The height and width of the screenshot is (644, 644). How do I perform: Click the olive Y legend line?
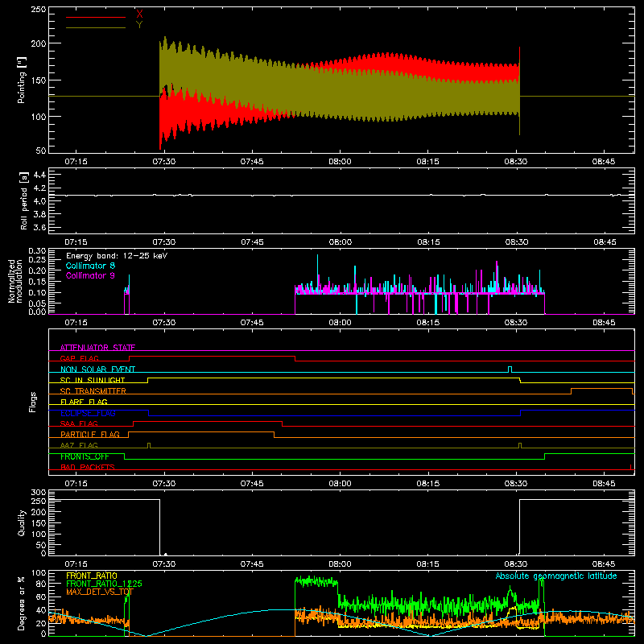pos(96,27)
